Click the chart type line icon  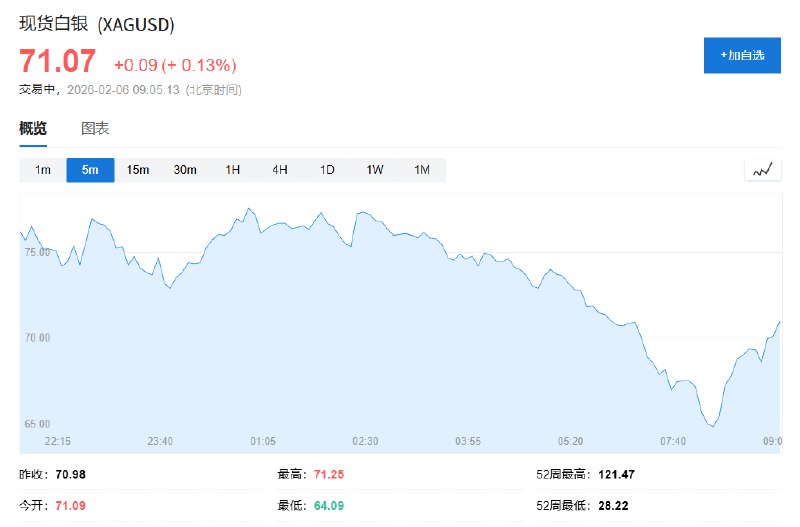pos(763,170)
